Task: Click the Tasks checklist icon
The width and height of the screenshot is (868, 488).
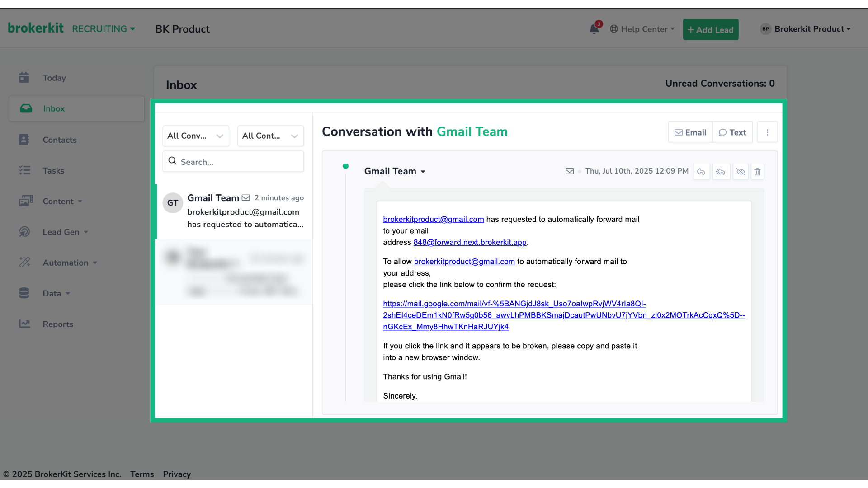Action: (24, 170)
